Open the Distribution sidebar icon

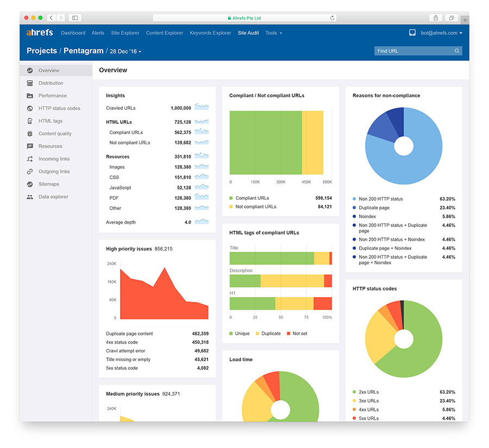click(30, 83)
